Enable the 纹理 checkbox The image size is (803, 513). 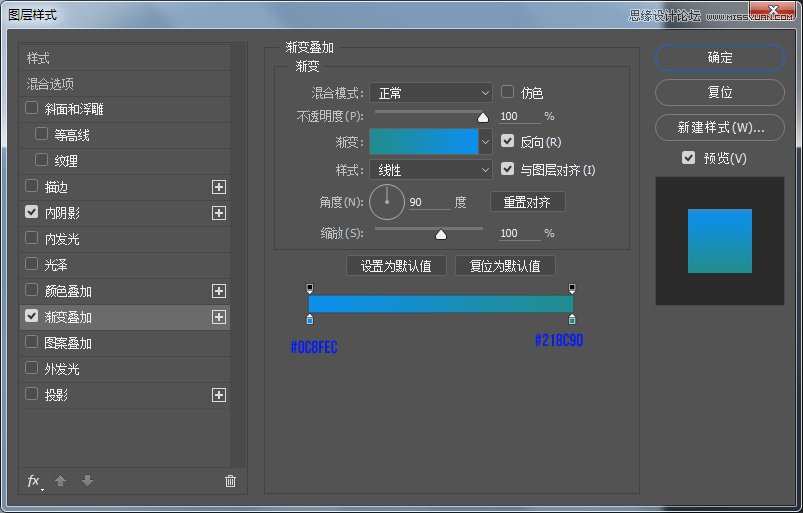pyautogui.click(x=41, y=160)
